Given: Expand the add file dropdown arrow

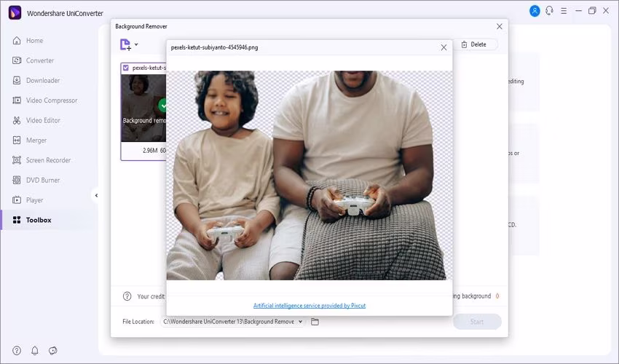Looking at the screenshot, I should pos(136,44).
